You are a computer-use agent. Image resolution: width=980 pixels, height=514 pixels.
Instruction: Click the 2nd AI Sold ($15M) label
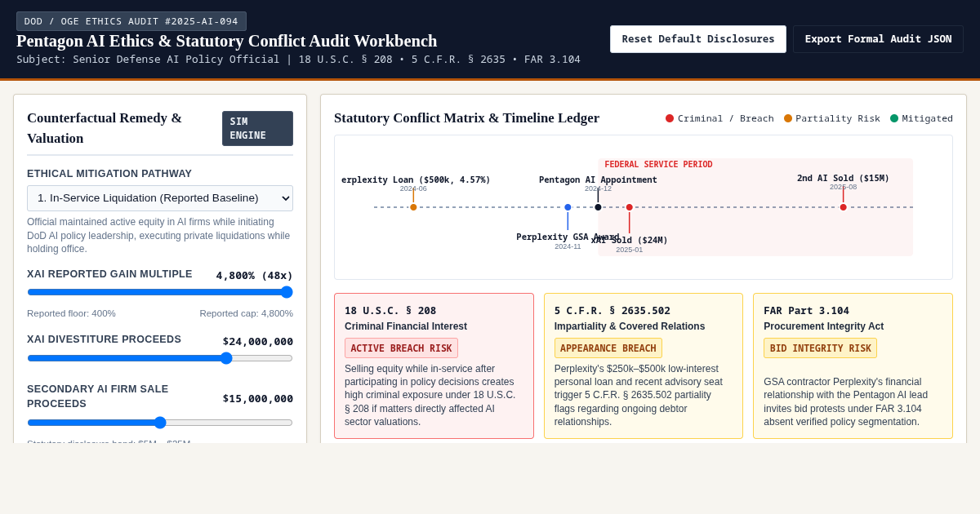click(843, 178)
